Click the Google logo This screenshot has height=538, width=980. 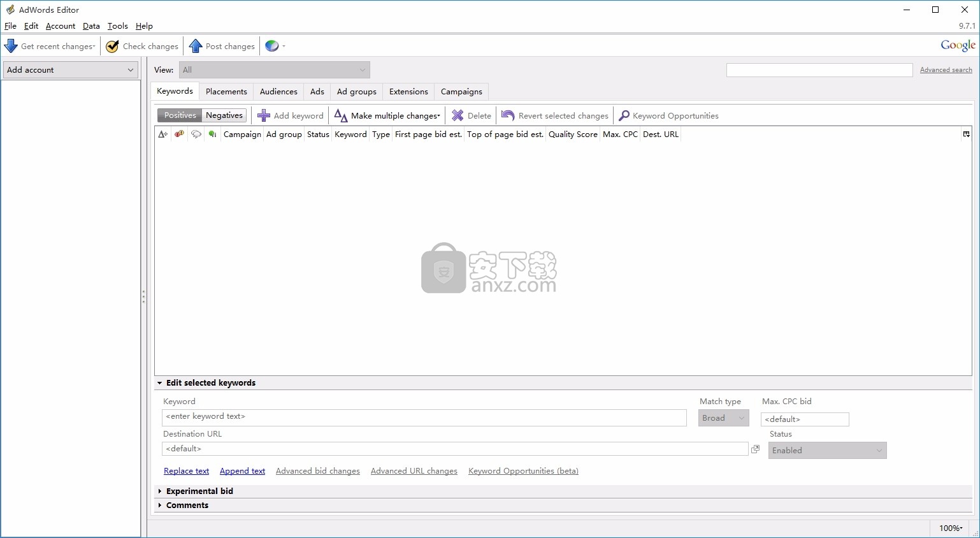(x=958, y=45)
